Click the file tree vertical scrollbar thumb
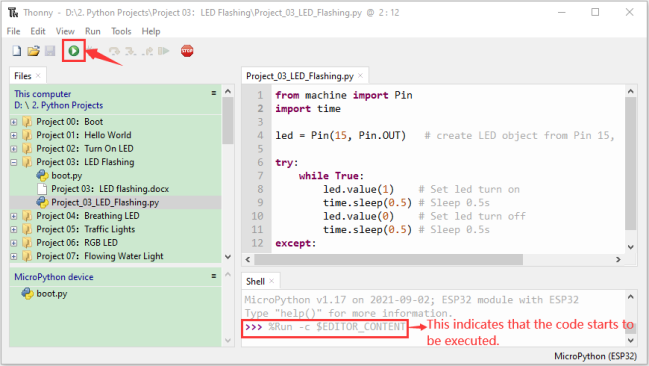Image resolution: width=649 pixels, height=366 pixels. pyautogui.click(x=228, y=121)
